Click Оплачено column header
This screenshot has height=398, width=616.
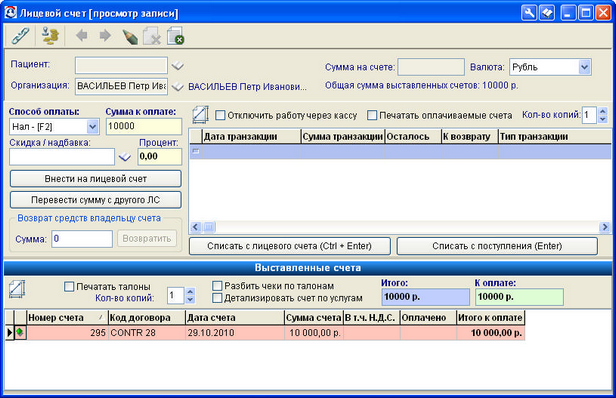(x=428, y=317)
